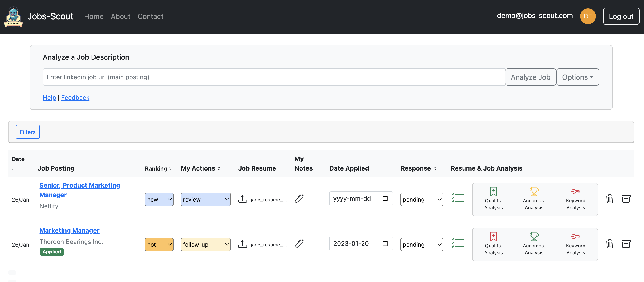This screenshot has width=644, height=282.
Task: Open Keyword Analysis for Marketing Manager job
Action: point(575,244)
